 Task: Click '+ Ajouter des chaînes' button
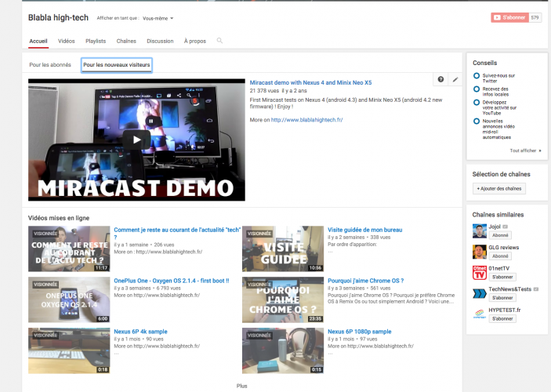499,188
